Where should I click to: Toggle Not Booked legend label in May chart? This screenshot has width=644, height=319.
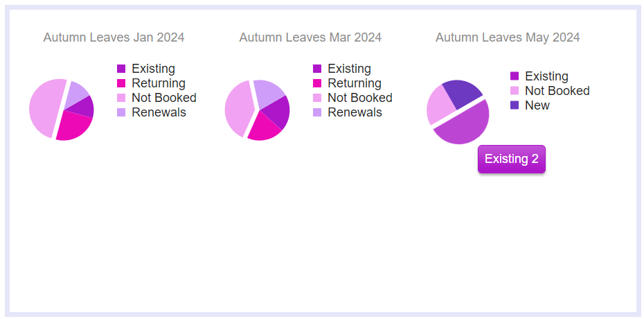(557, 91)
